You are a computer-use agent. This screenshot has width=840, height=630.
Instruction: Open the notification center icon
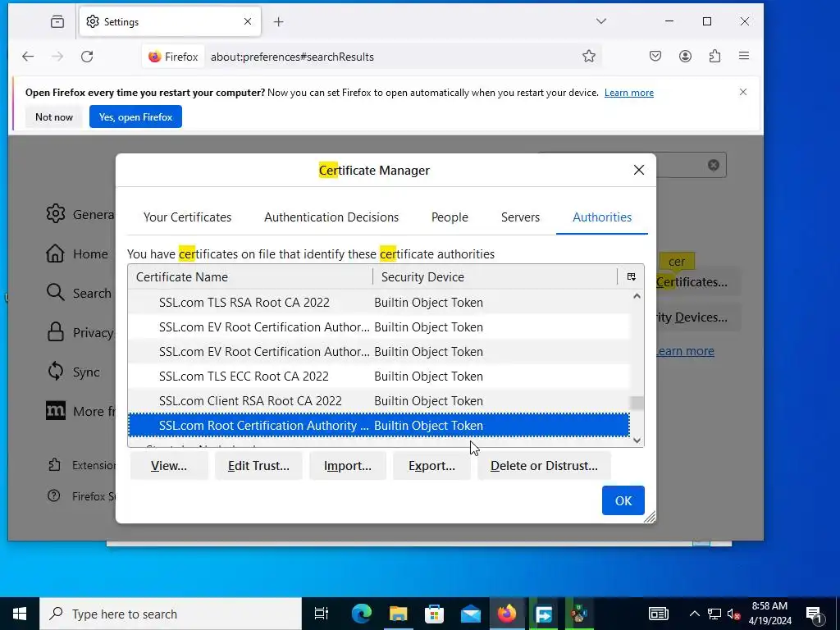pos(815,614)
